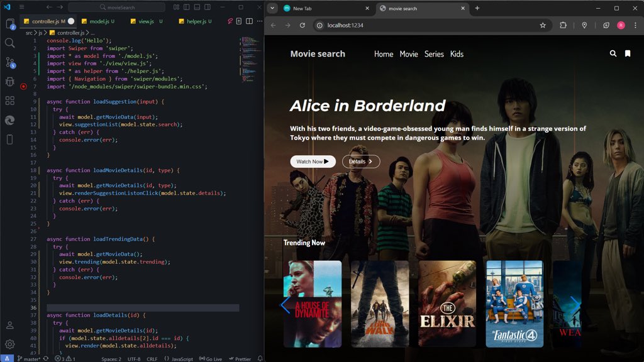Open the Explorer panel in VS Code

[10, 23]
